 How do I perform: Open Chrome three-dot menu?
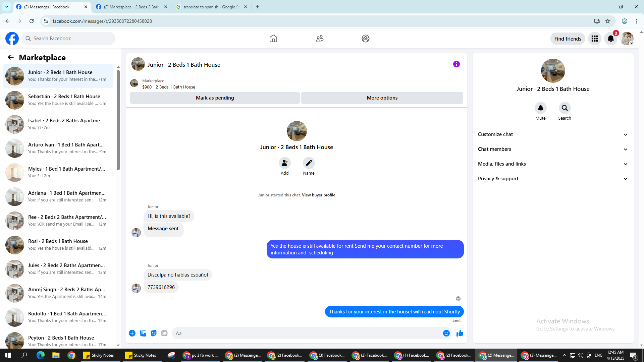click(x=637, y=21)
